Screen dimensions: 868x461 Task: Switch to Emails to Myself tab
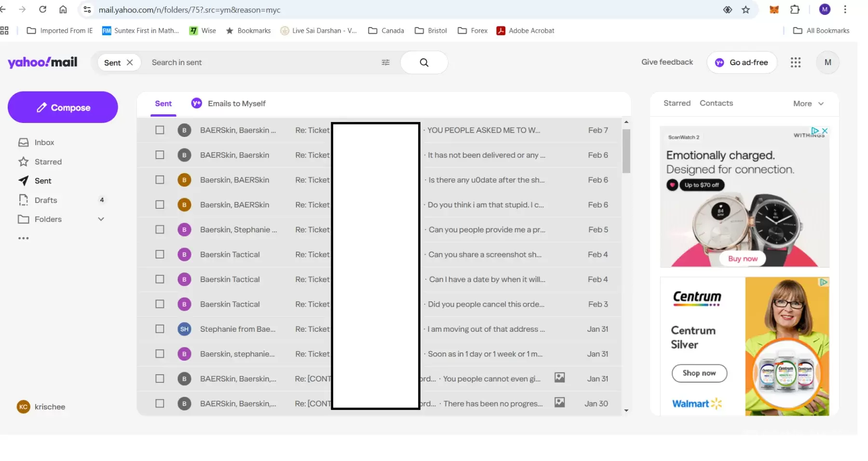pyautogui.click(x=236, y=104)
